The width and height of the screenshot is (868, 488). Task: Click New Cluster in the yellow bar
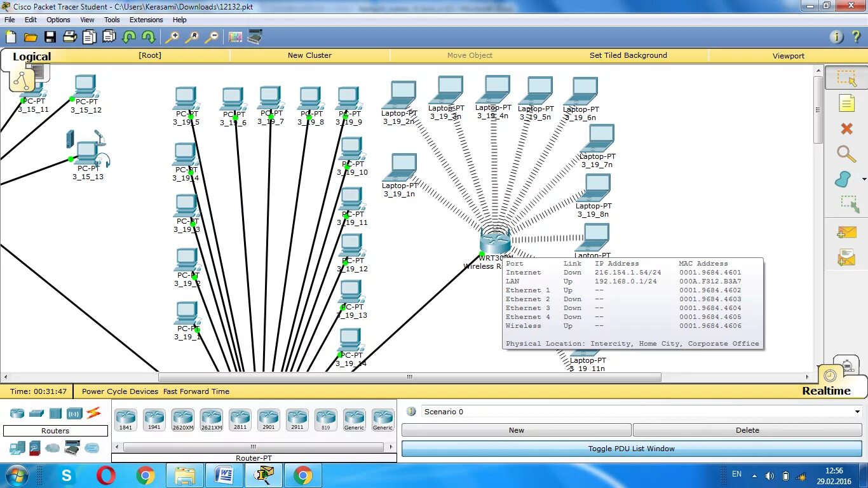[x=309, y=55]
